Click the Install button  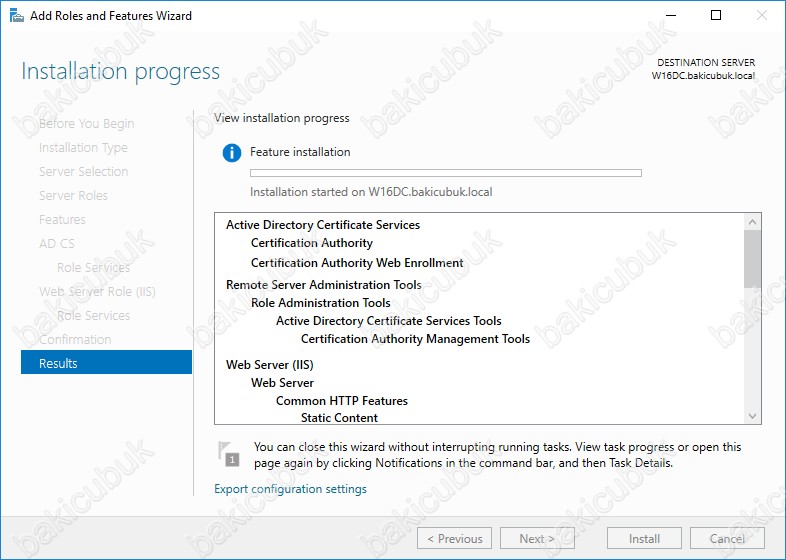point(644,538)
